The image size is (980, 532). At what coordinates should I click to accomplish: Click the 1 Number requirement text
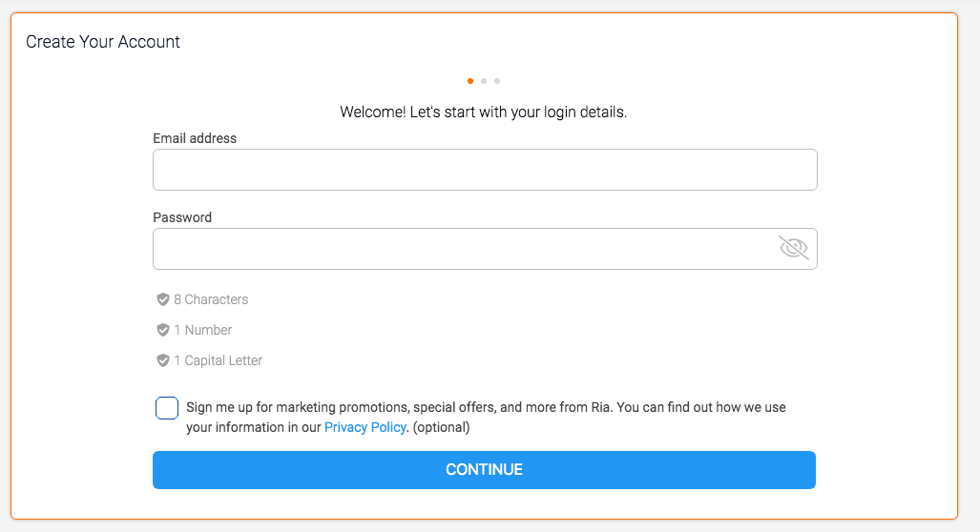pyautogui.click(x=203, y=330)
